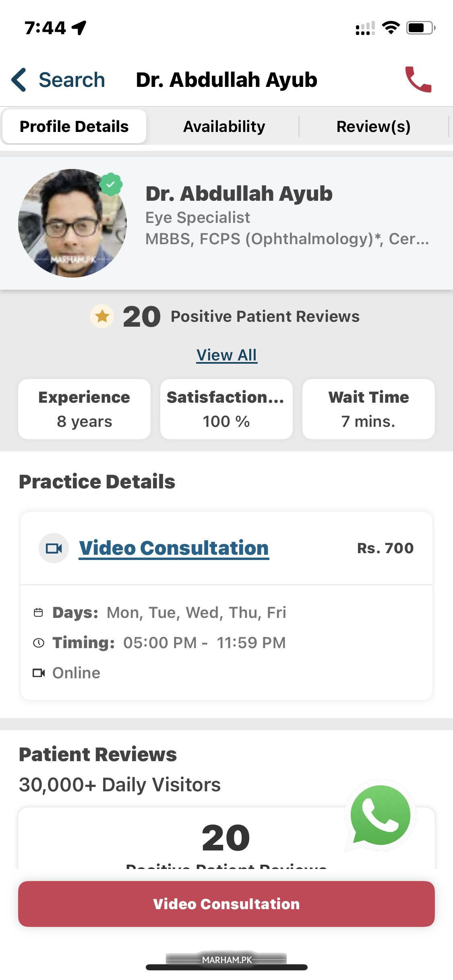Switch to the Availability tab
Image resolution: width=453 pixels, height=980 pixels.
coord(224,127)
